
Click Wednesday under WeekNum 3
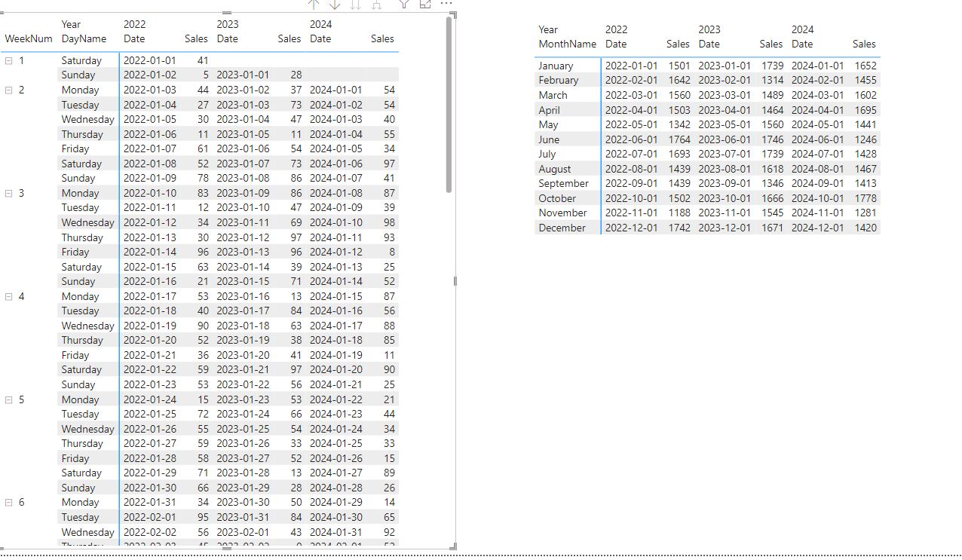click(x=88, y=222)
